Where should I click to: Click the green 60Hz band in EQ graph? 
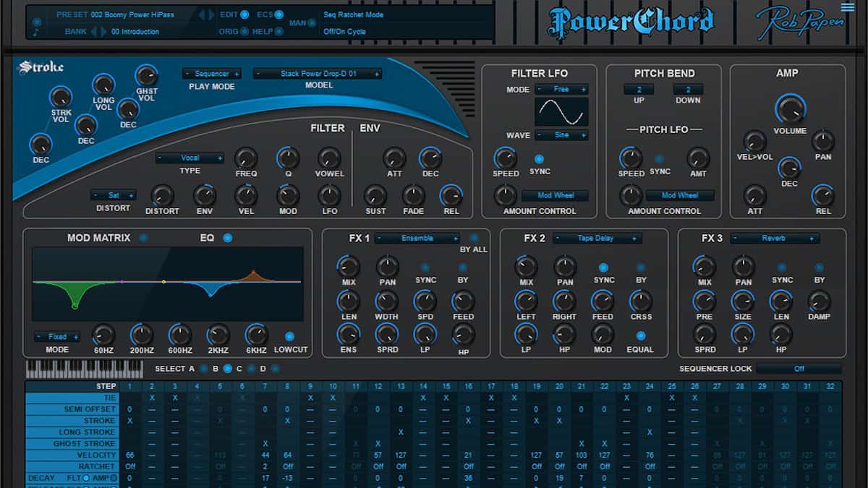pos(75,306)
